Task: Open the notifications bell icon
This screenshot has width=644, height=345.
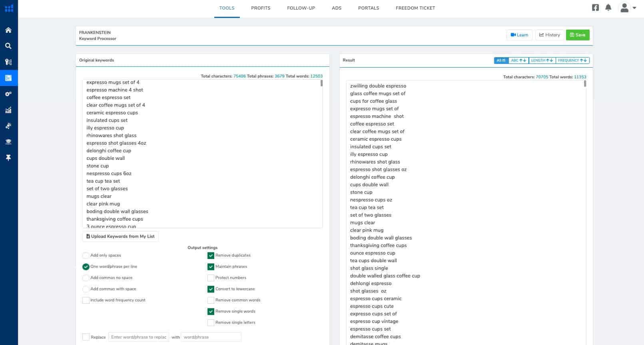Action: coord(608,8)
